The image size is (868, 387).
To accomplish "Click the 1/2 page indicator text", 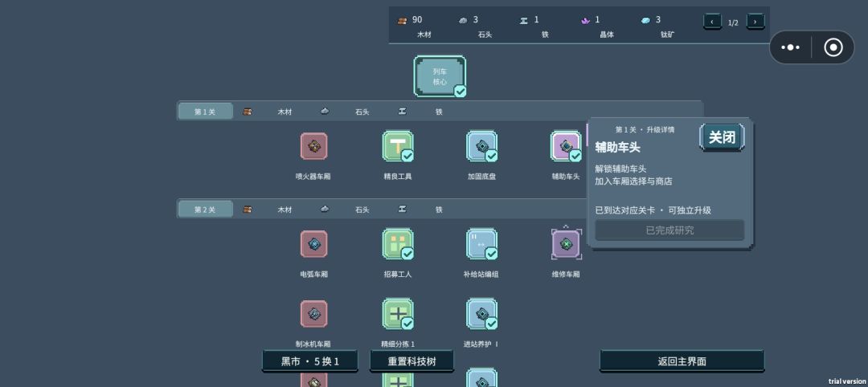I will 733,22.
